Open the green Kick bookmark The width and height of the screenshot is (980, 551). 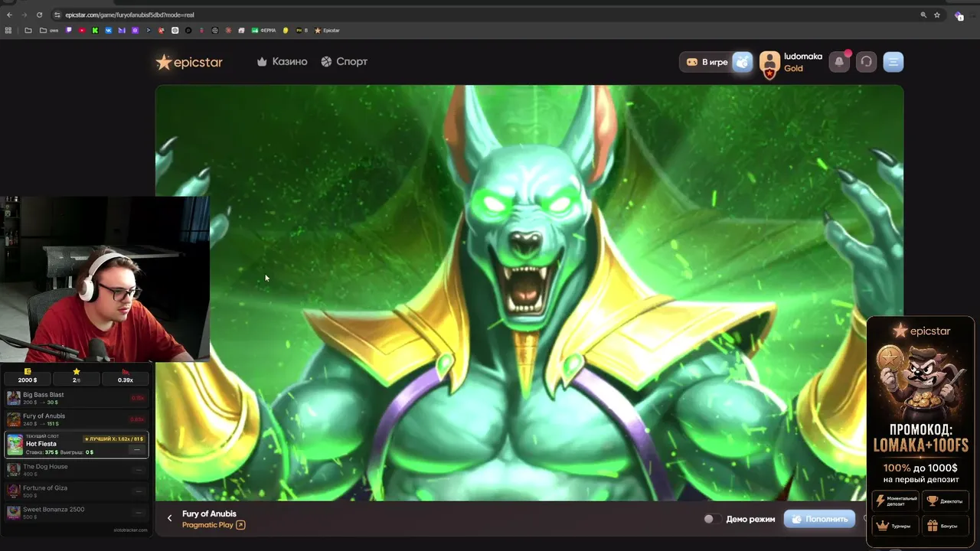tap(95, 31)
